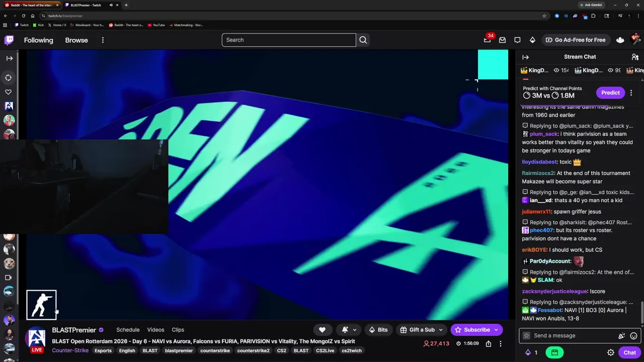
Task: Open the emote picker smiley
Action: (x=633, y=336)
